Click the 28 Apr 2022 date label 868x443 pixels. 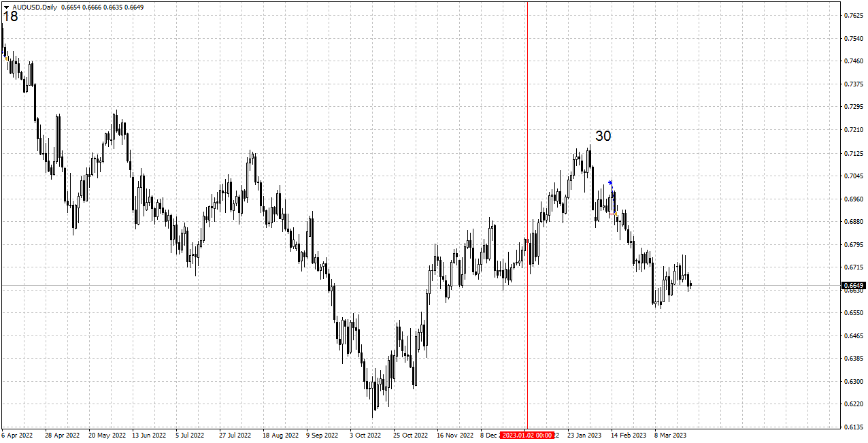tap(63, 435)
